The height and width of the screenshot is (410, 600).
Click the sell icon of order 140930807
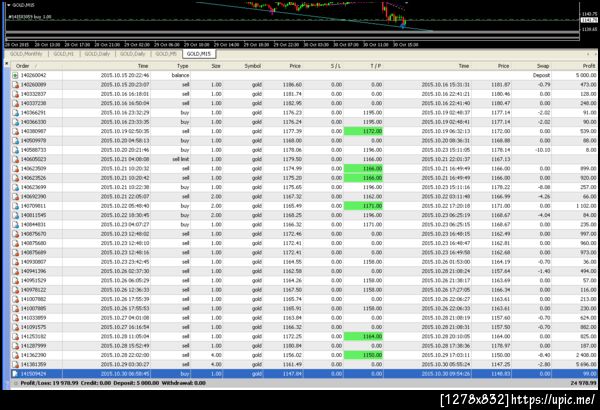click(x=15, y=262)
